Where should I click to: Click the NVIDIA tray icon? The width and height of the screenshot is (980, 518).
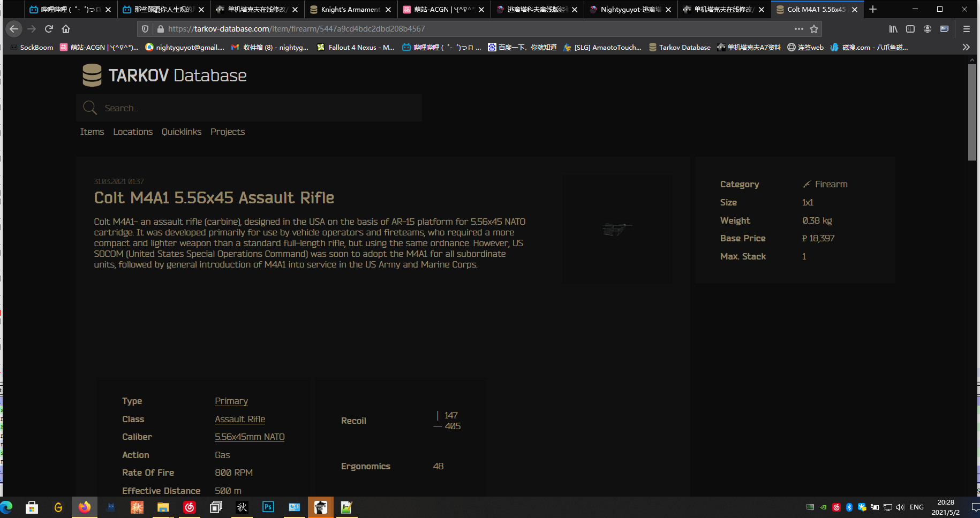(824, 507)
